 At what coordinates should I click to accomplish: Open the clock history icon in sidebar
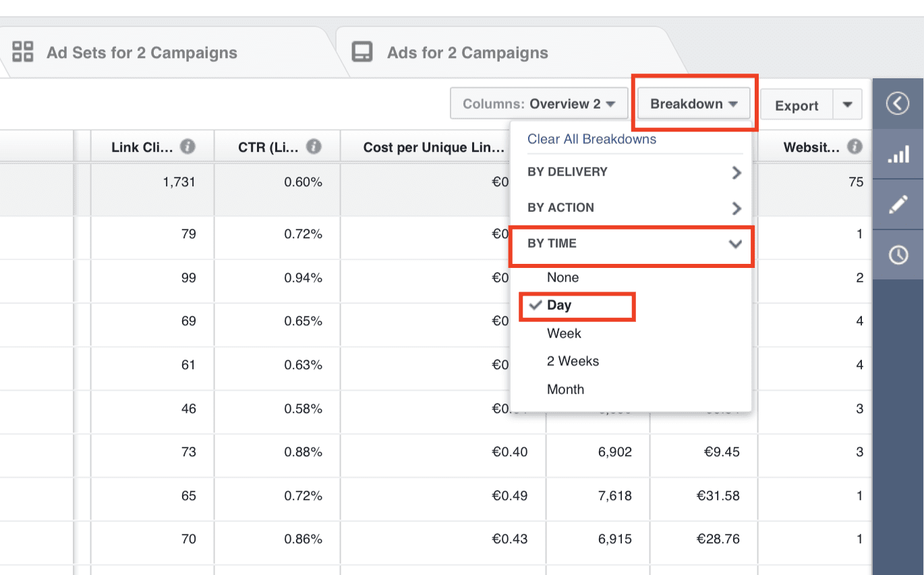pyautogui.click(x=898, y=254)
